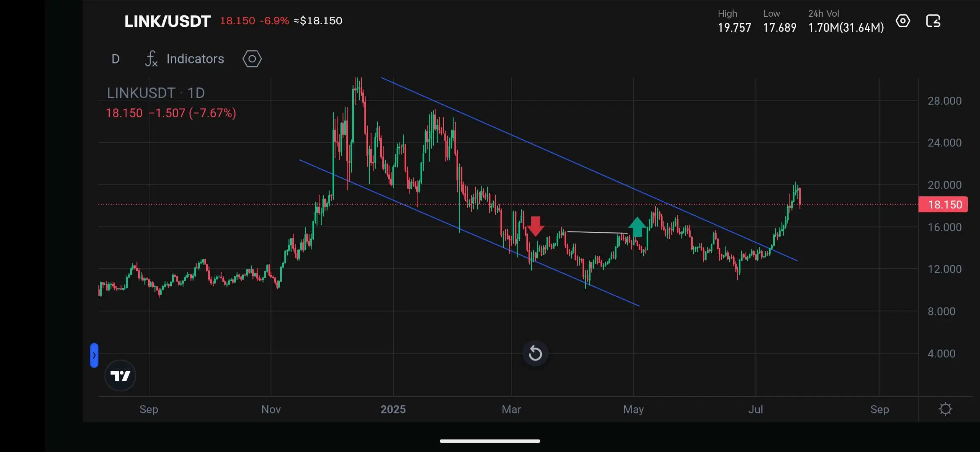Click the 18.150 current price label
Image resolution: width=980 pixels, height=452 pixels.
[943, 205]
